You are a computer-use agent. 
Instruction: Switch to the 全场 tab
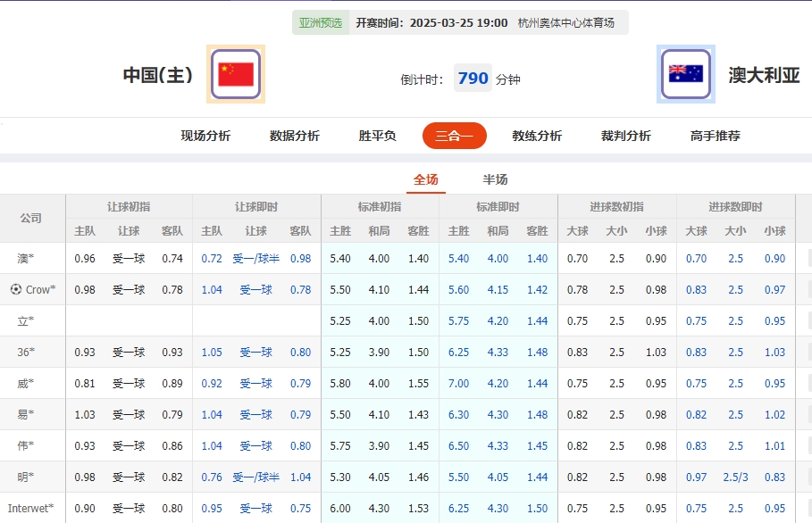tap(426, 178)
